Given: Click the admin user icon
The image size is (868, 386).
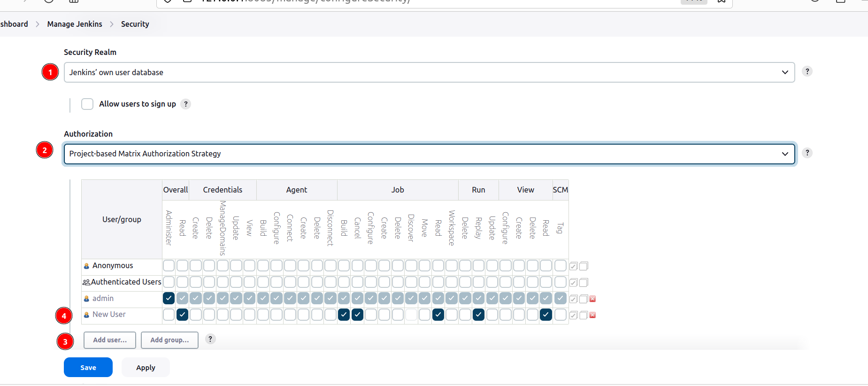Looking at the screenshot, I should [x=86, y=299].
